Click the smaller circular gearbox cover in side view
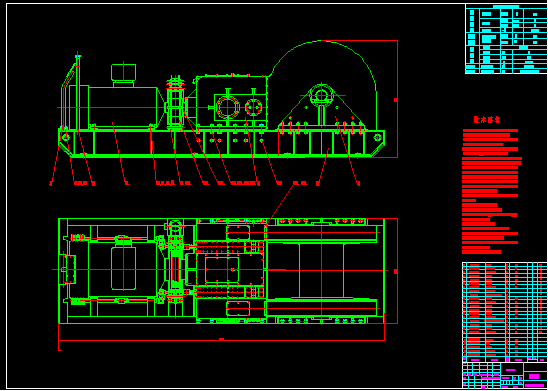 pos(253,107)
